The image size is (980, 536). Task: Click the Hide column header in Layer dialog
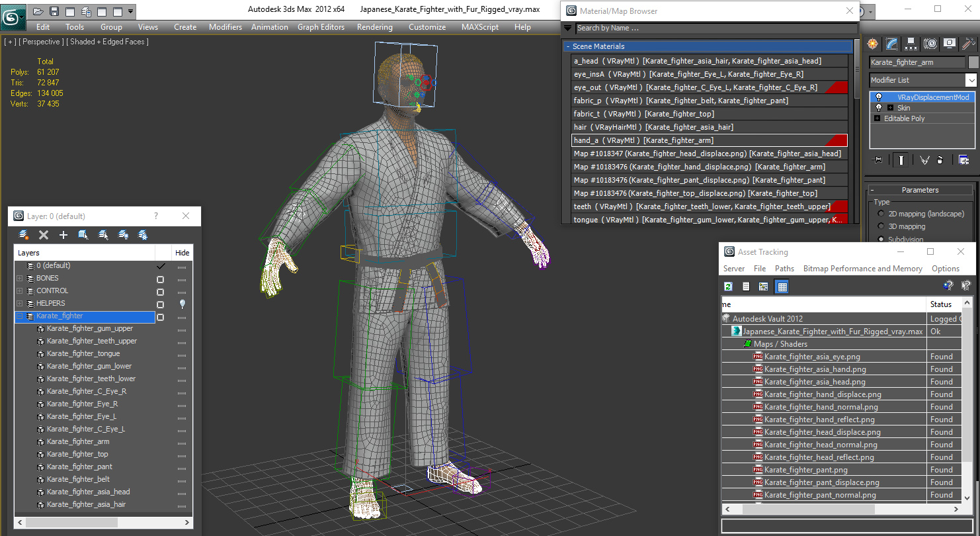pos(183,253)
